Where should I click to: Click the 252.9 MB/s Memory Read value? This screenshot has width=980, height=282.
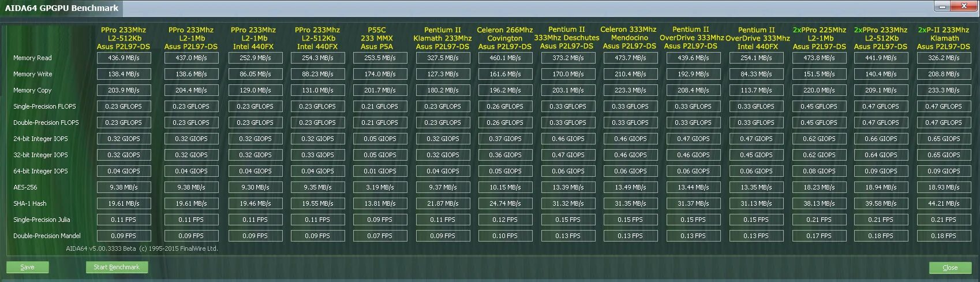(x=255, y=58)
